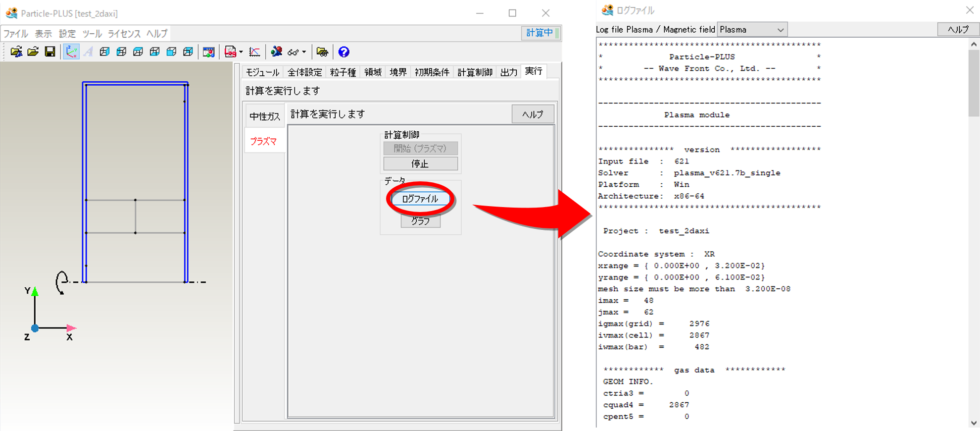Expand the eyeglasses icon dropdown arrow
Image resolution: width=980 pixels, height=431 pixels.
(304, 52)
